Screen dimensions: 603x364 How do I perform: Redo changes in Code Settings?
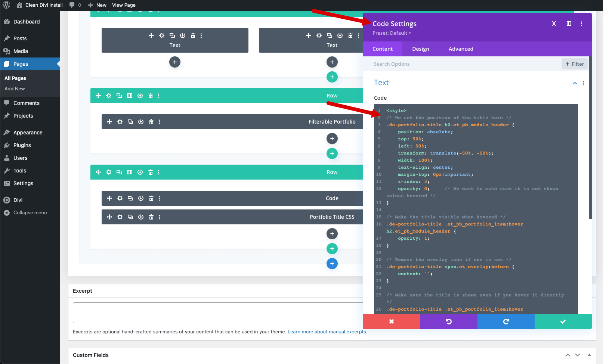point(506,321)
